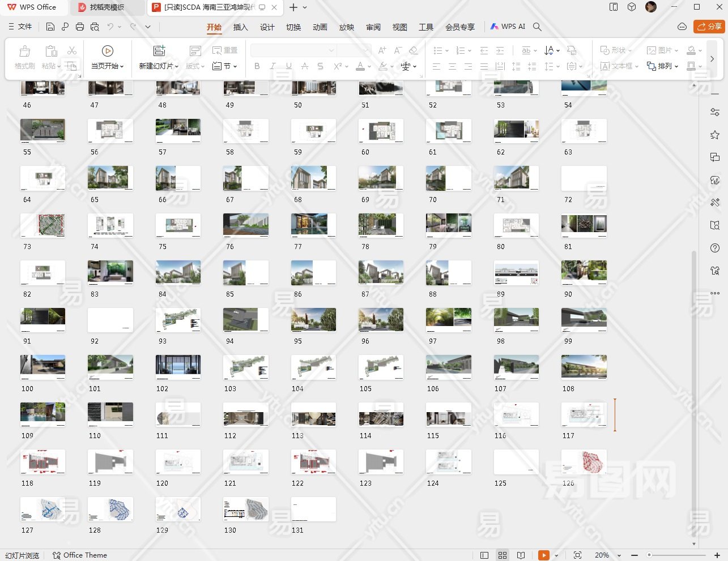This screenshot has height=561, width=728.
Task: Expand the 节 section dropdown
Action: (x=225, y=66)
